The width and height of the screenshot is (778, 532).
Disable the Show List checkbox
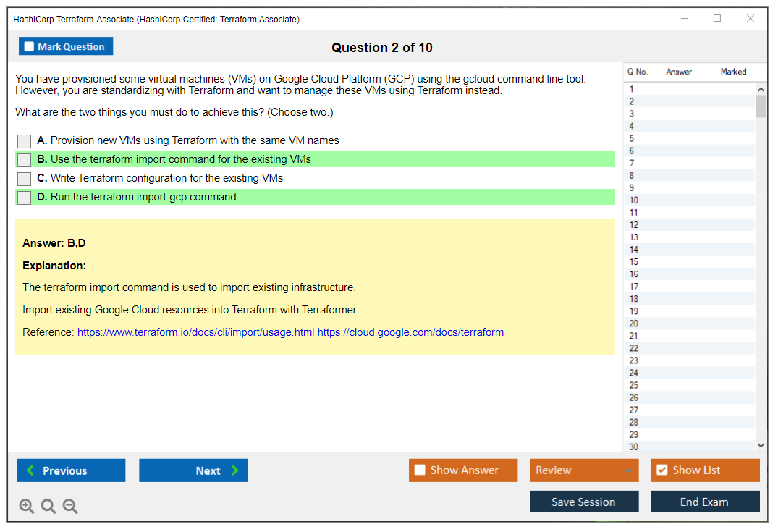tap(661, 470)
